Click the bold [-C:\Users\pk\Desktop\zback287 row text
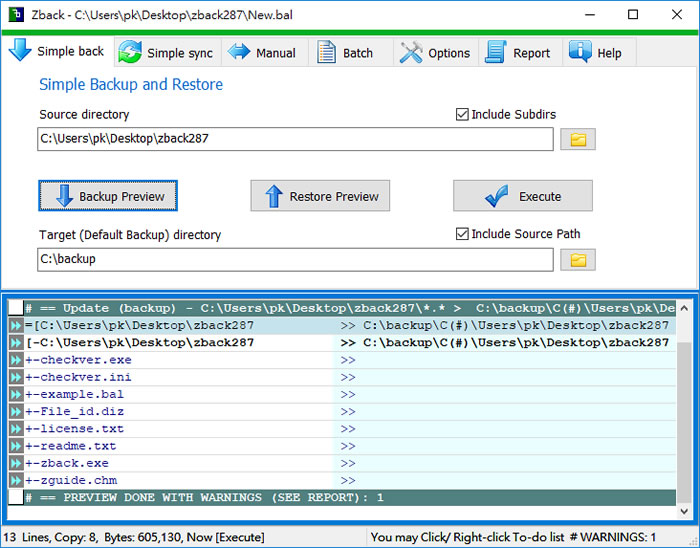Screen dimensions: 700x548 (140, 343)
